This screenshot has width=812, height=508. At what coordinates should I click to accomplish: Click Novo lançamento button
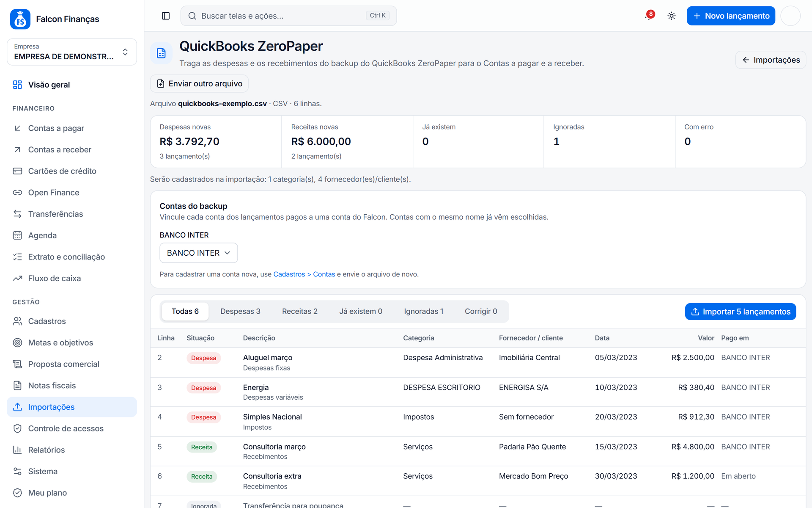tap(731, 16)
